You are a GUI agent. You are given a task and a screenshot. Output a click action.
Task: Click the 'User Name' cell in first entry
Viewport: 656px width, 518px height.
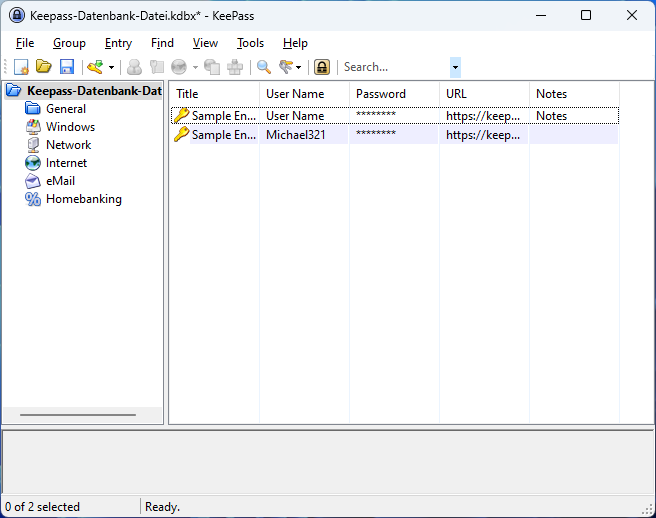click(295, 116)
